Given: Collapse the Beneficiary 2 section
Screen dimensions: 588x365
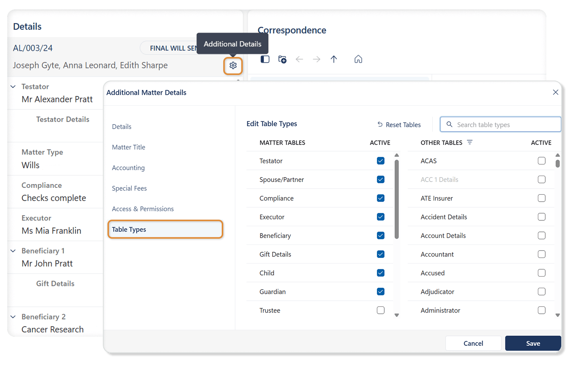Looking at the screenshot, I should [x=13, y=317].
